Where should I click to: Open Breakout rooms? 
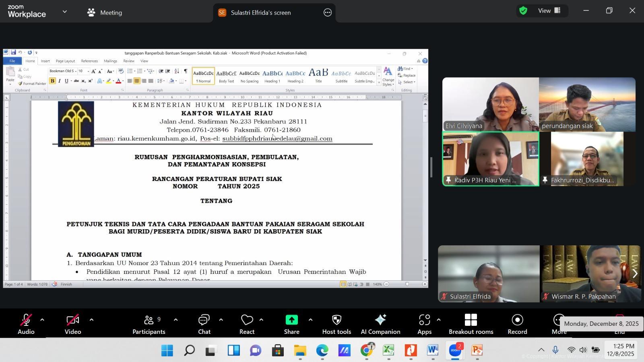tap(471, 324)
